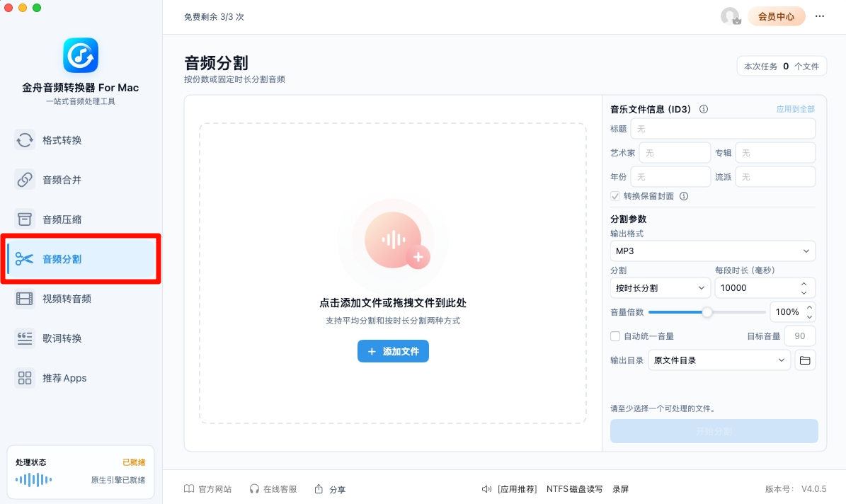
Task: Enable the 自动统一音量 checkbox
Action: (x=615, y=336)
